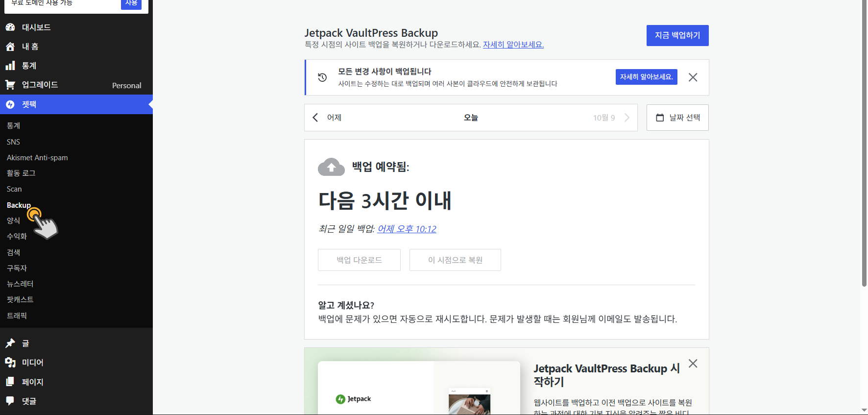Viewport: 868px width, 415px height.
Task: Click the stats bar chart icon
Action: point(10,66)
